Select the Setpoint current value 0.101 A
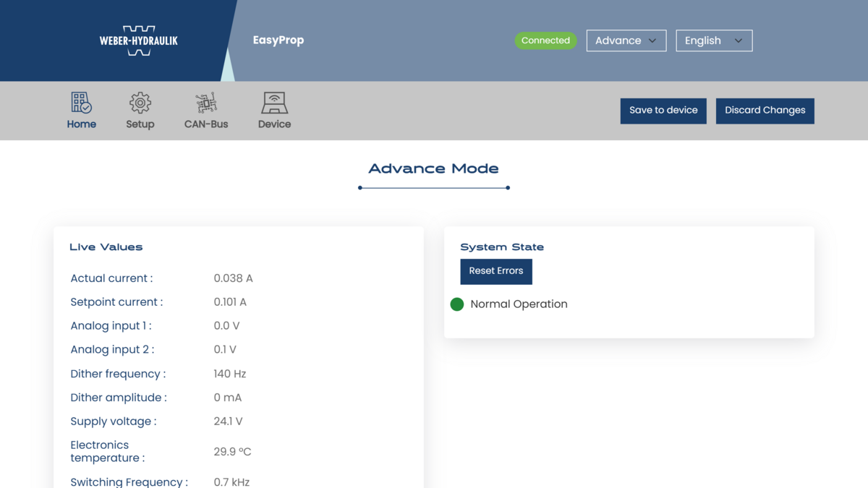The image size is (868, 488). click(x=230, y=302)
